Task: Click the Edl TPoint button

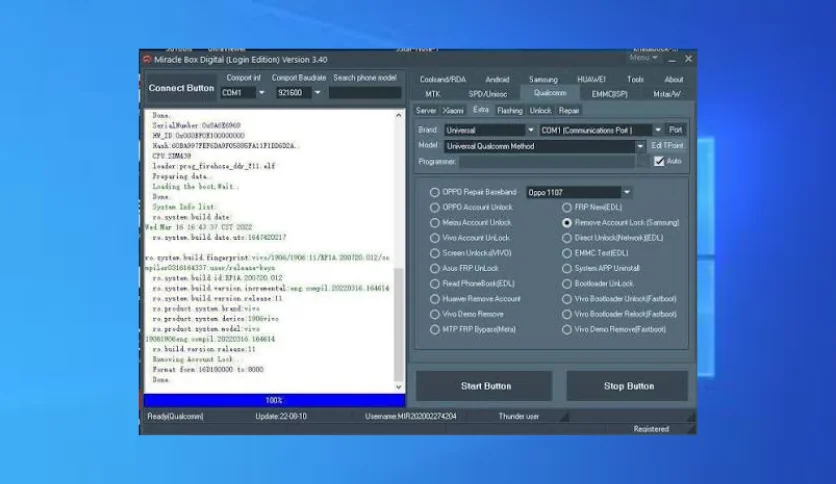Action: tap(666, 146)
